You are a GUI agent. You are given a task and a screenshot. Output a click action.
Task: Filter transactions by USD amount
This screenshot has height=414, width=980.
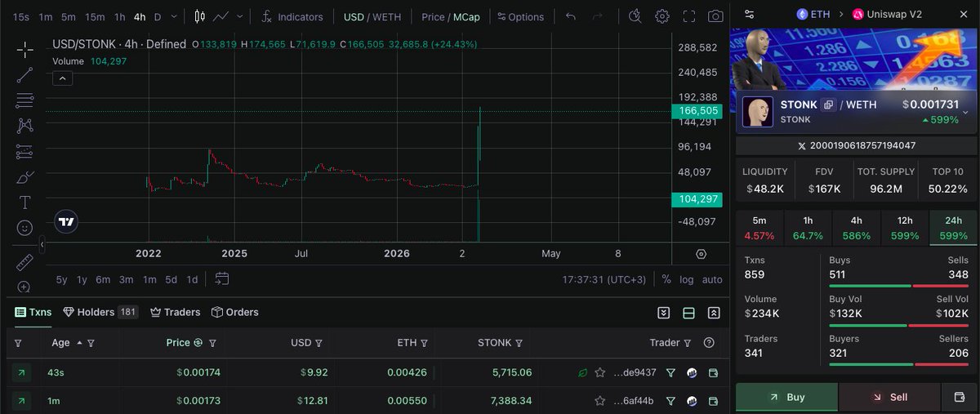pos(318,343)
